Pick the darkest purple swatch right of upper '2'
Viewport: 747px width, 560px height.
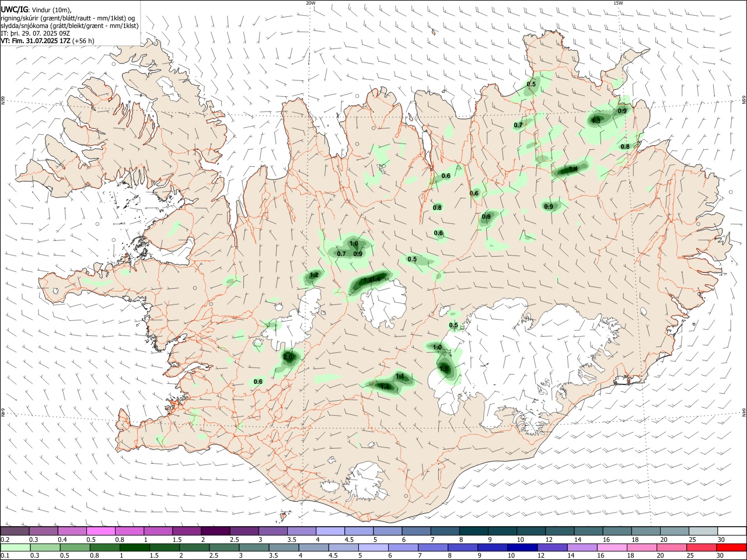pos(215,531)
